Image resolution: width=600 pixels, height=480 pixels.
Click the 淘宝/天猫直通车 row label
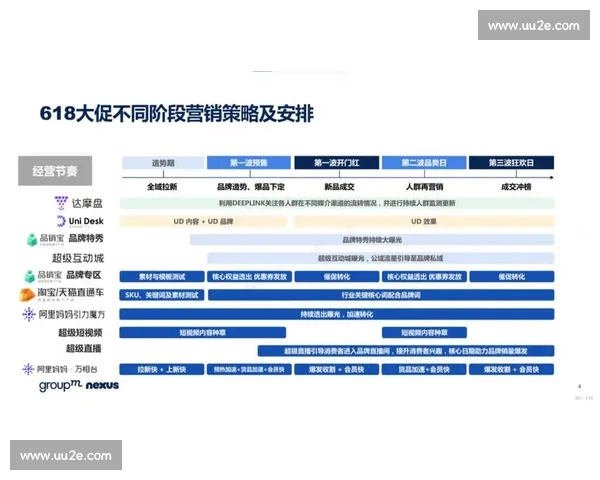click(x=71, y=292)
